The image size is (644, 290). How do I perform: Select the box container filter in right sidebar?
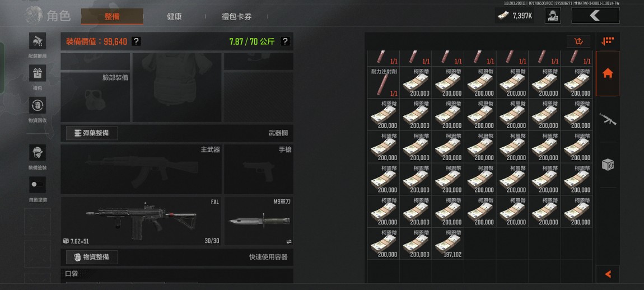click(608, 165)
